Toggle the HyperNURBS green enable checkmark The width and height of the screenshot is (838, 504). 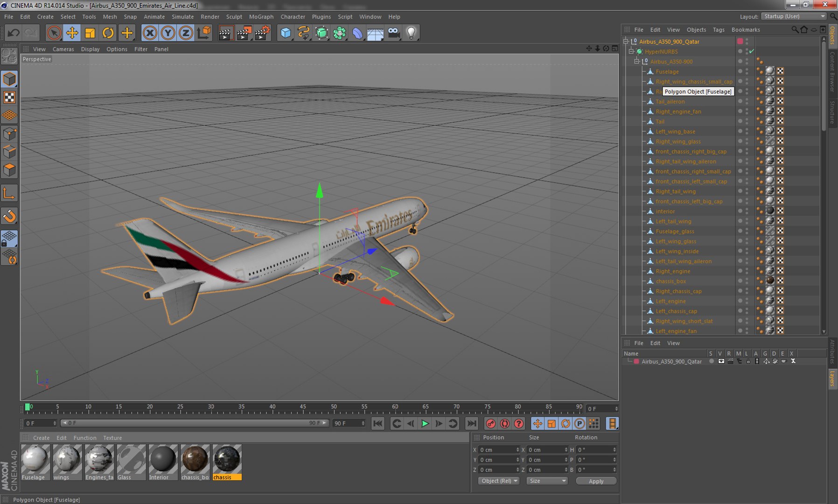coord(752,51)
